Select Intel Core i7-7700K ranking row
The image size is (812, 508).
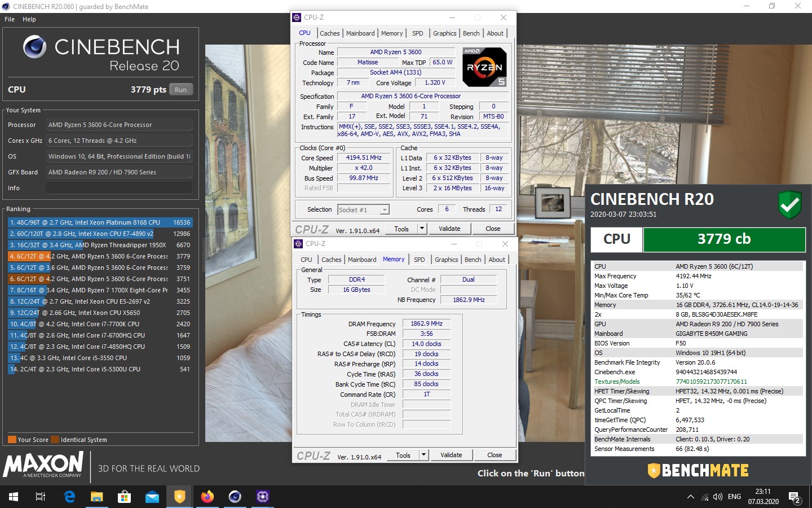pyautogui.click(x=100, y=324)
